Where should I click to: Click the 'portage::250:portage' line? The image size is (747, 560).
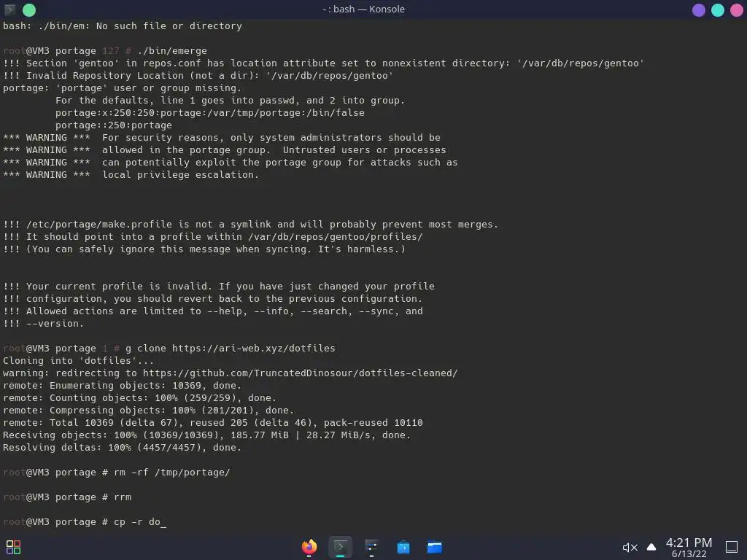113,125
